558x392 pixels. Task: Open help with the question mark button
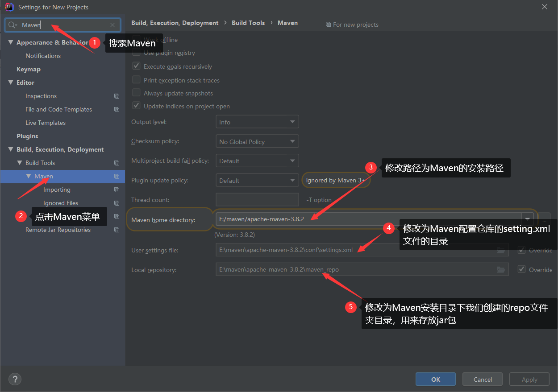point(15,380)
